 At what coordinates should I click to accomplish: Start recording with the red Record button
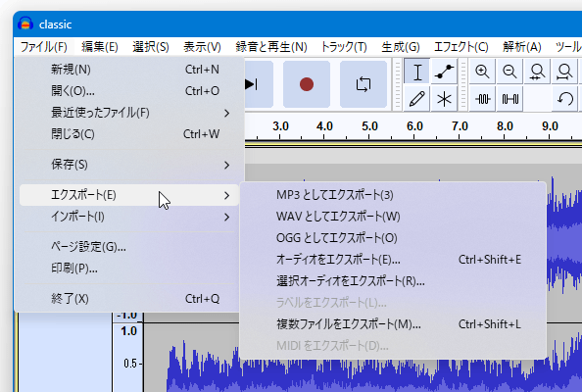(307, 84)
